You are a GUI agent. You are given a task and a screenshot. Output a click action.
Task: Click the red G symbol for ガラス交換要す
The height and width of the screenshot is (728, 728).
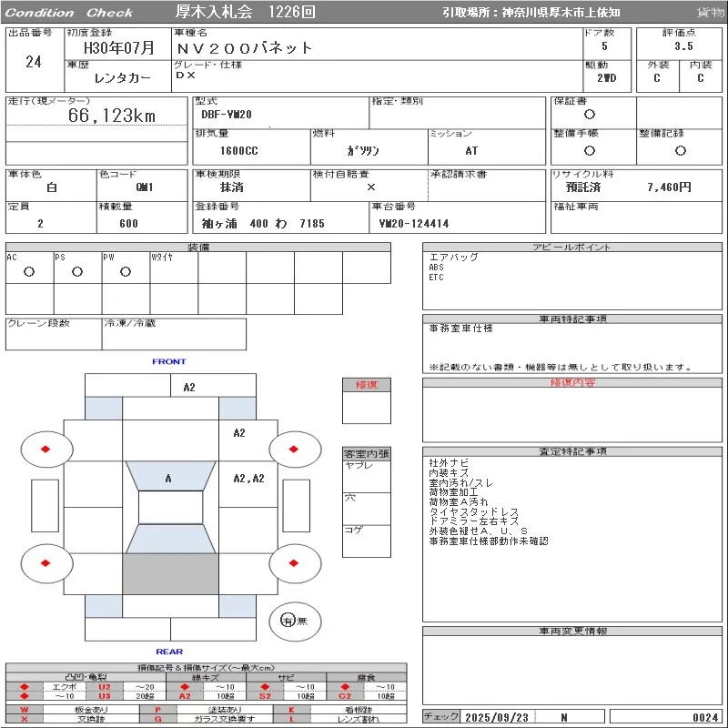[158, 719]
